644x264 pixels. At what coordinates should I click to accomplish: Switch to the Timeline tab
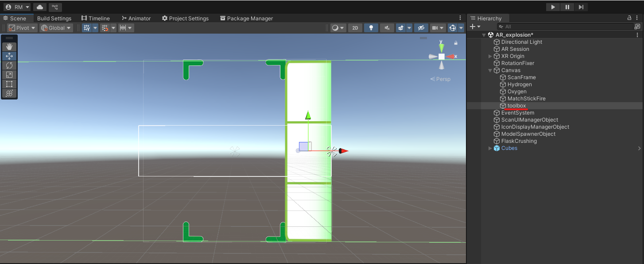pos(96,18)
